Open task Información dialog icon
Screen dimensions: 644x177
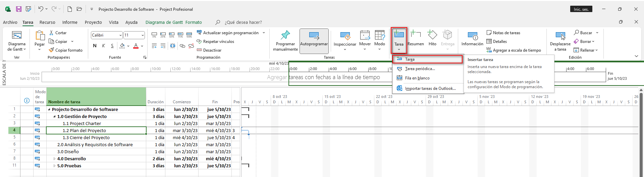coord(472,36)
